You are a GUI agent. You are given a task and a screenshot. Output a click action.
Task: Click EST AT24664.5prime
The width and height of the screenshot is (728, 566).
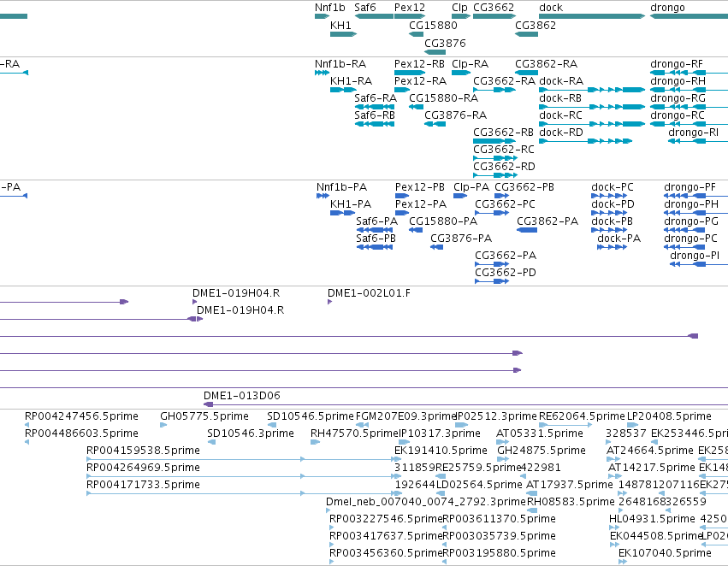pyautogui.click(x=649, y=451)
